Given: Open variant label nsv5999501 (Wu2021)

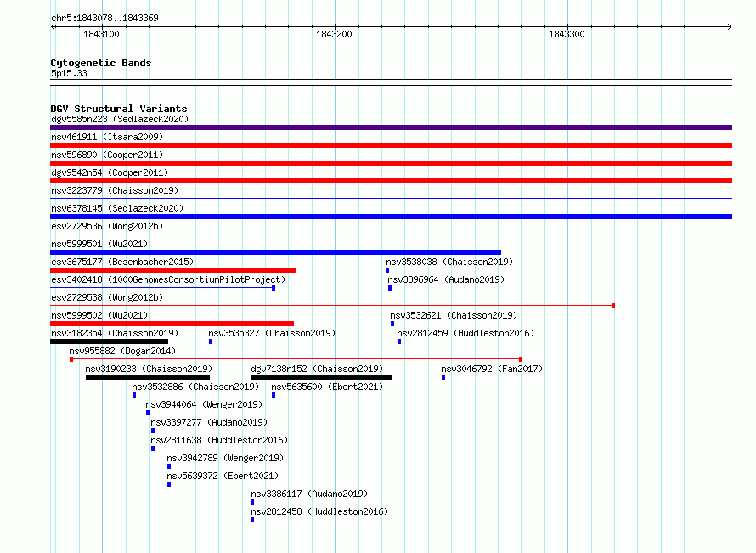Looking at the screenshot, I should coord(99,244).
